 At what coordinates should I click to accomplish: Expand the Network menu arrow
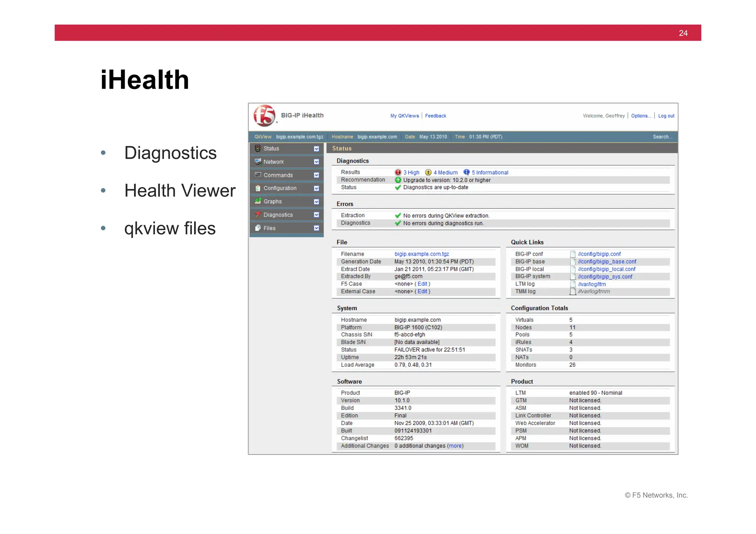click(x=316, y=162)
